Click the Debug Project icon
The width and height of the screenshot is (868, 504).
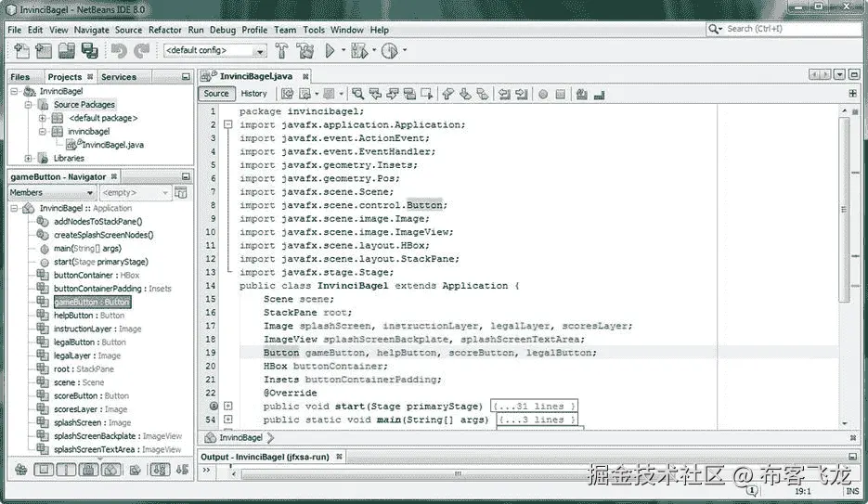[x=359, y=50]
